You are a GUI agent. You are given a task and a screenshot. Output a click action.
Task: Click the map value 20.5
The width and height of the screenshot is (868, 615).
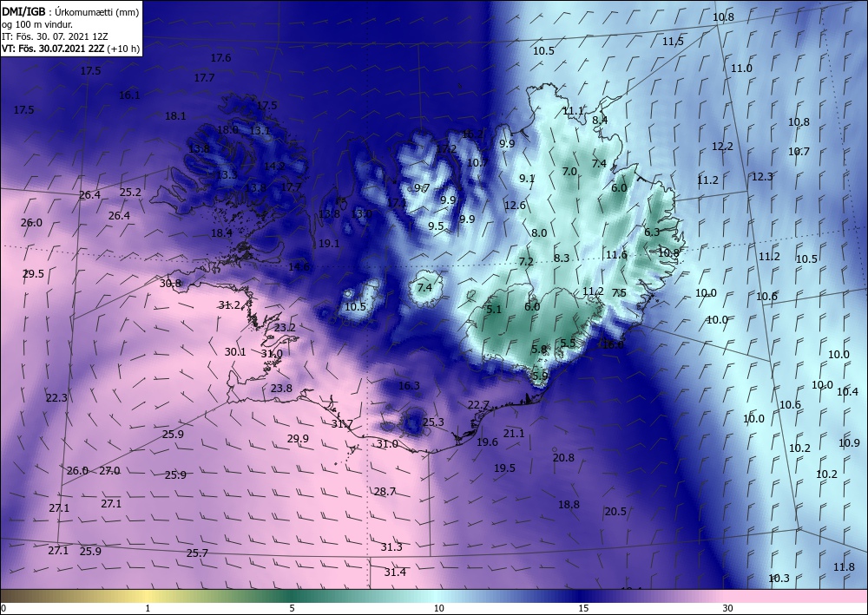[615, 512]
